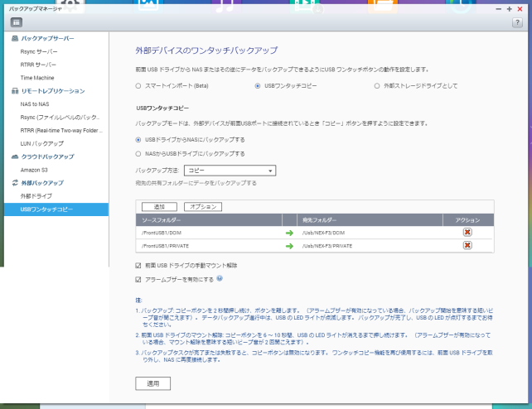
Task: Open NAS to NAS in sidebar
Action: (x=35, y=104)
